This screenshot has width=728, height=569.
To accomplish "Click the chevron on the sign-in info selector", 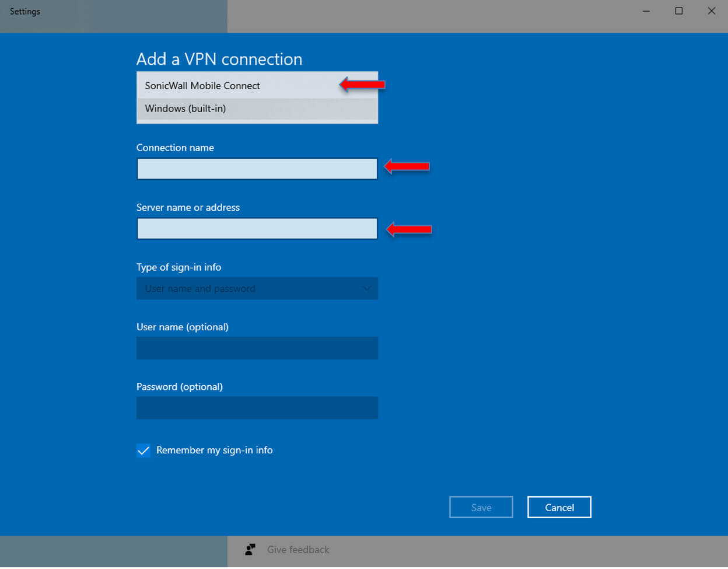I will 367,288.
